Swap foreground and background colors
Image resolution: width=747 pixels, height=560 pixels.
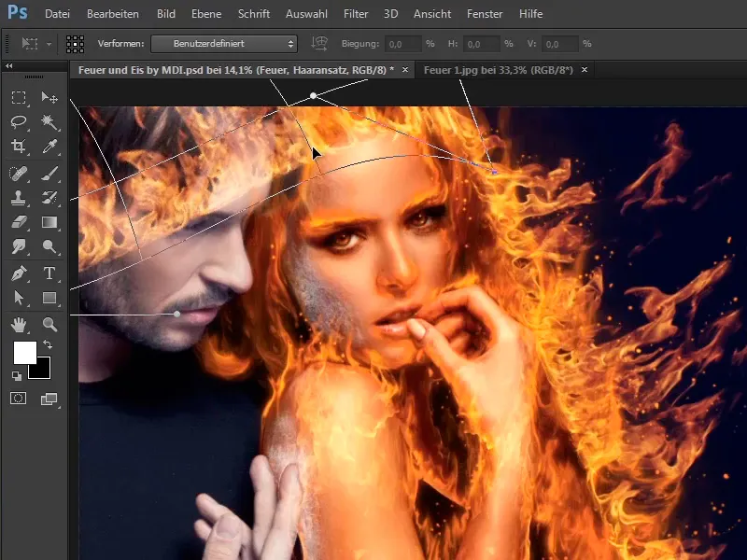[x=48, y=343]
